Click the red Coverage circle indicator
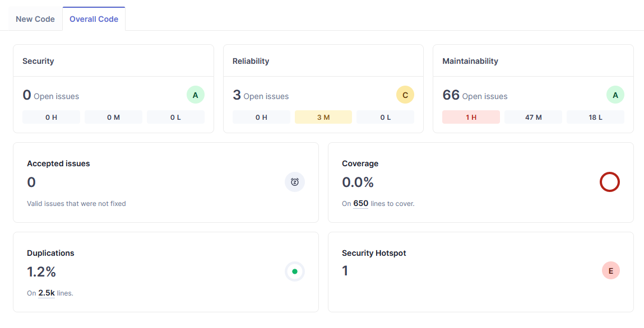This screenshot has width=644, height=328. (x=609, y=182)
